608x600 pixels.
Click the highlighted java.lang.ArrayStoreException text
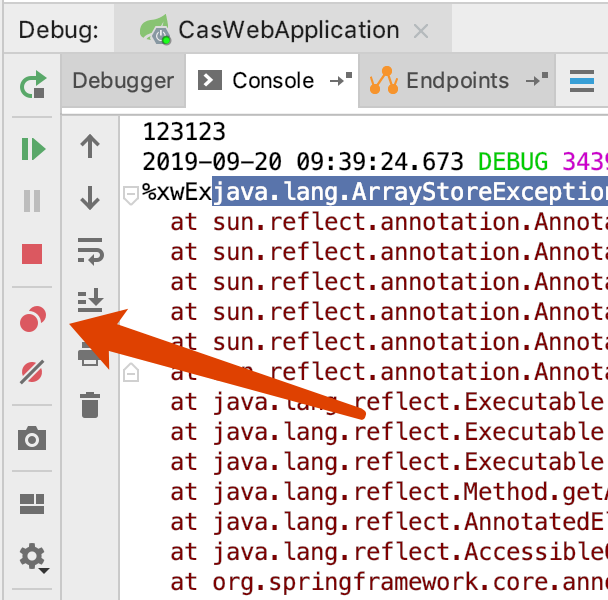click(x=408, y=191)
